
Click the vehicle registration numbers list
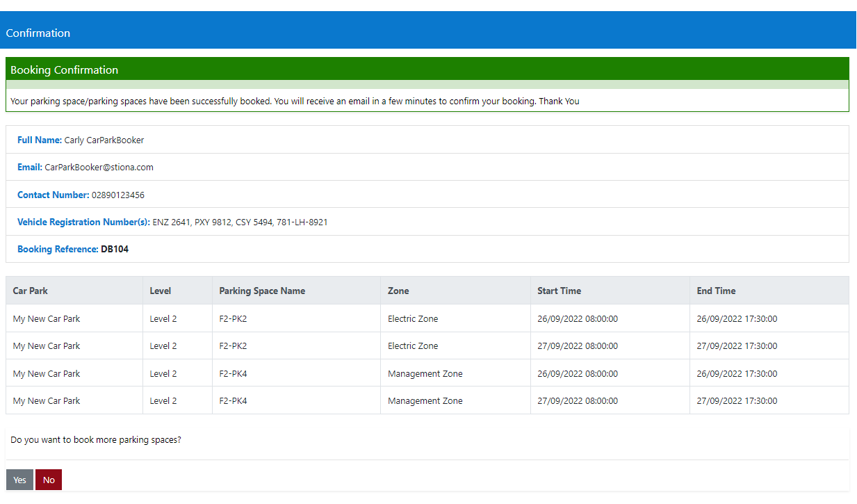(240, 222)
